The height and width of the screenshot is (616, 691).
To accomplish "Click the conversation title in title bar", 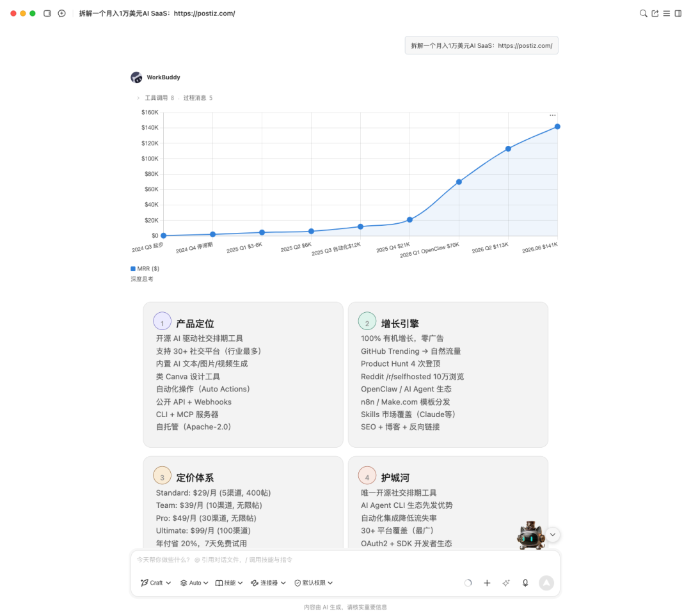I will tap(157, 13).
